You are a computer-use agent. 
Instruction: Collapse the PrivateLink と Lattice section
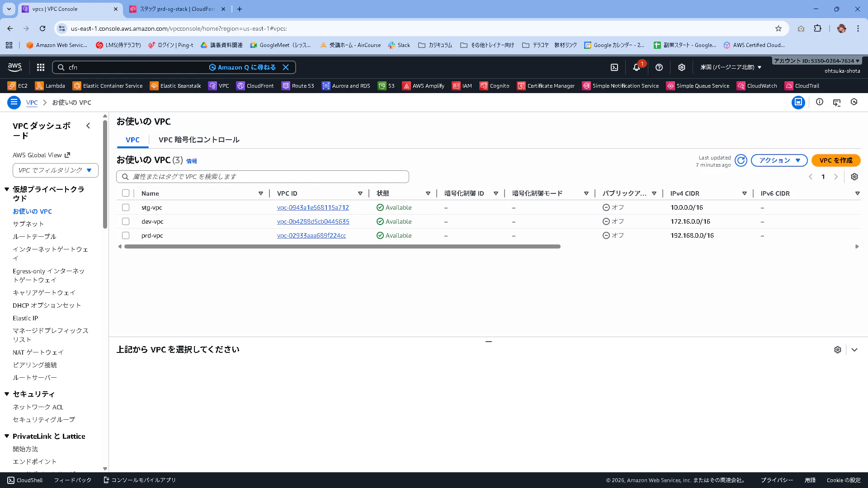click(7, 436)
